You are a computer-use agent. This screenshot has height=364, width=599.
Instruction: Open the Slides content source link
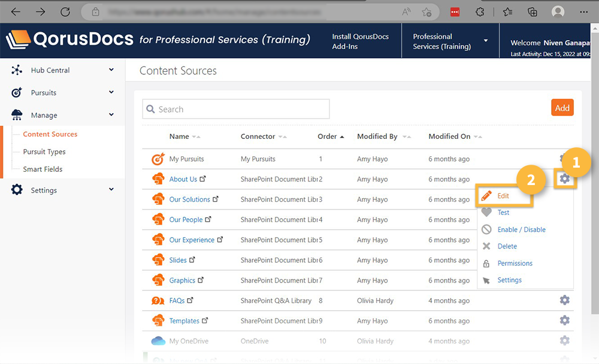point(178,260)
